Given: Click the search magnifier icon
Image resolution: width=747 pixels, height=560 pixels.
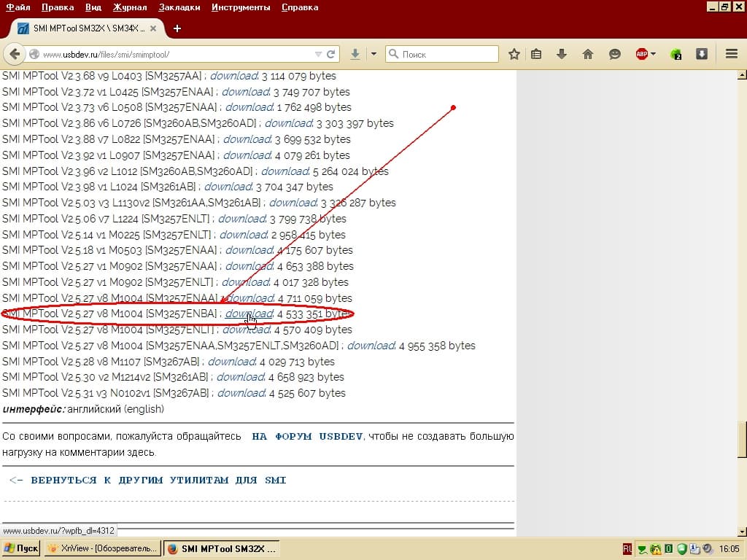Looking at the screenshot, I should click(x=393, y=54).
